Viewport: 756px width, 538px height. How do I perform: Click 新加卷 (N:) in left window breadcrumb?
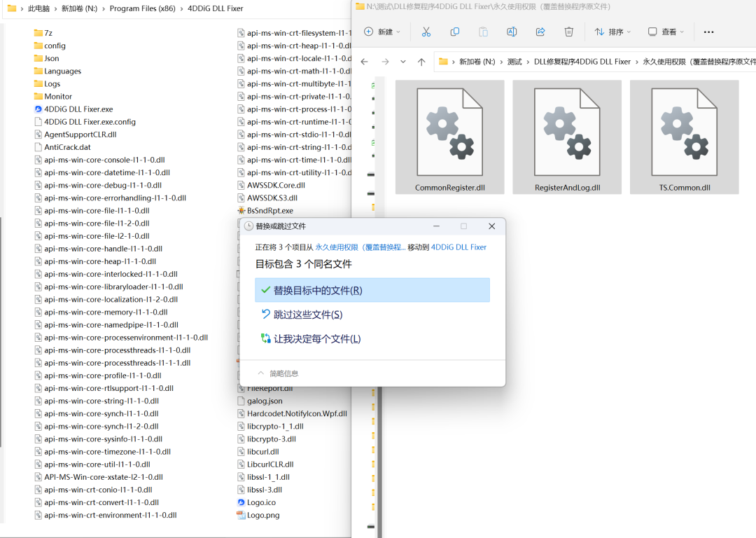coord(80,8)
